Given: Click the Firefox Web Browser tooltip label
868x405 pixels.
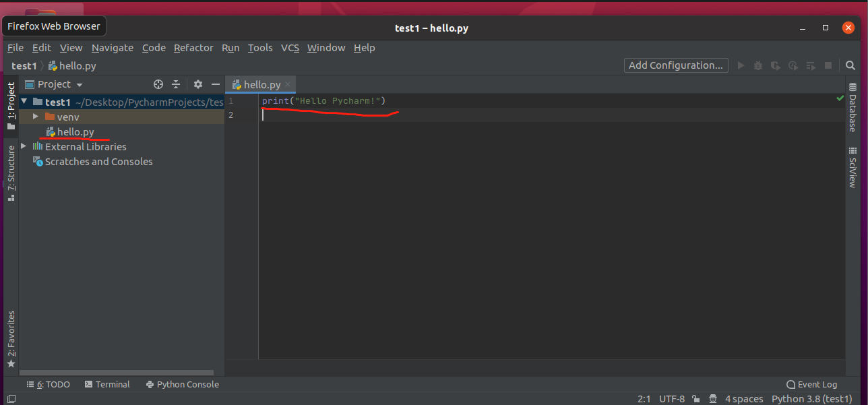Looking at the screenshot, I should (x=54, y=26).
